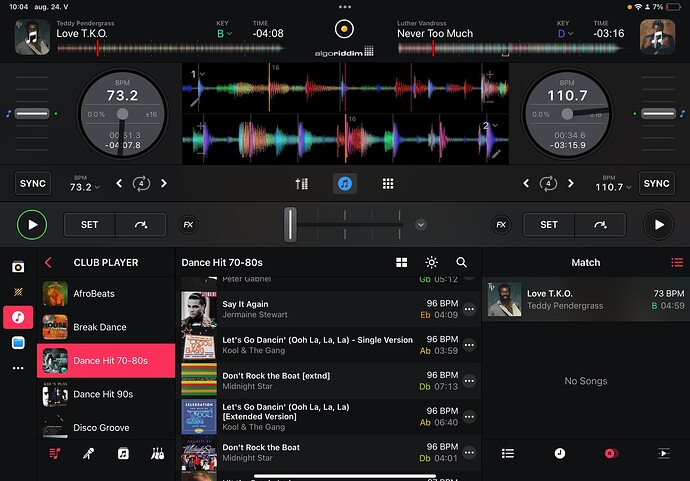Screen dimensions: 690x481
Task: Open the Break Dance playlist
Action: 106,327
